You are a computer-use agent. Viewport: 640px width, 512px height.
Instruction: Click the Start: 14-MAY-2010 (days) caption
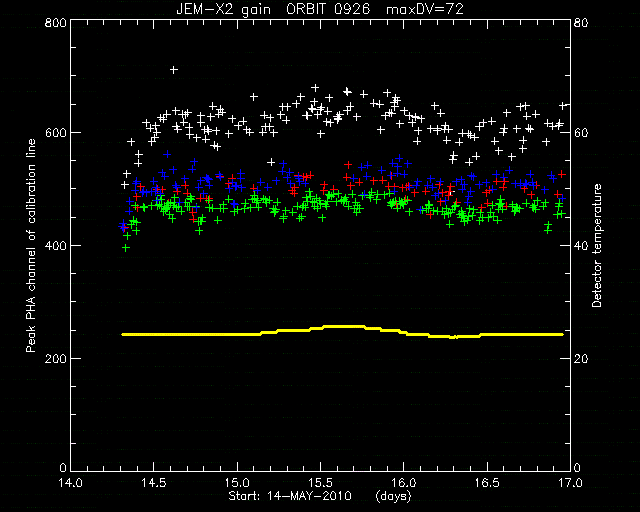tap(320, 496)
